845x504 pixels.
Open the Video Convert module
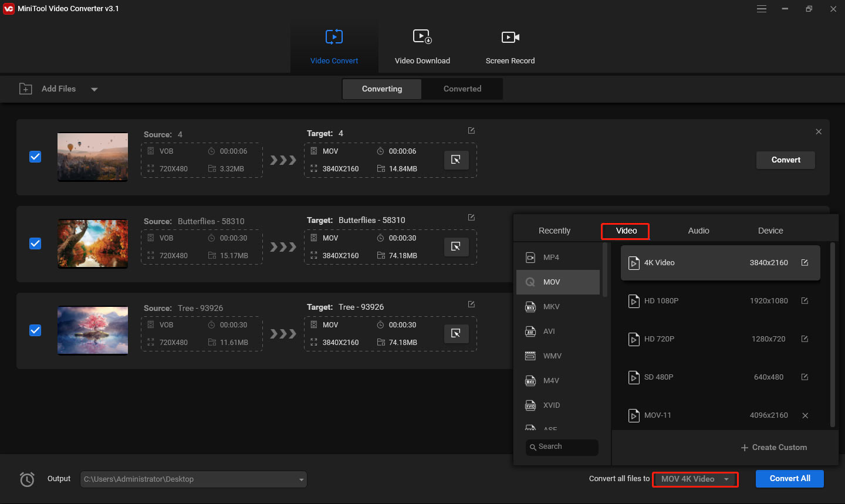click(x=334, y=46)
